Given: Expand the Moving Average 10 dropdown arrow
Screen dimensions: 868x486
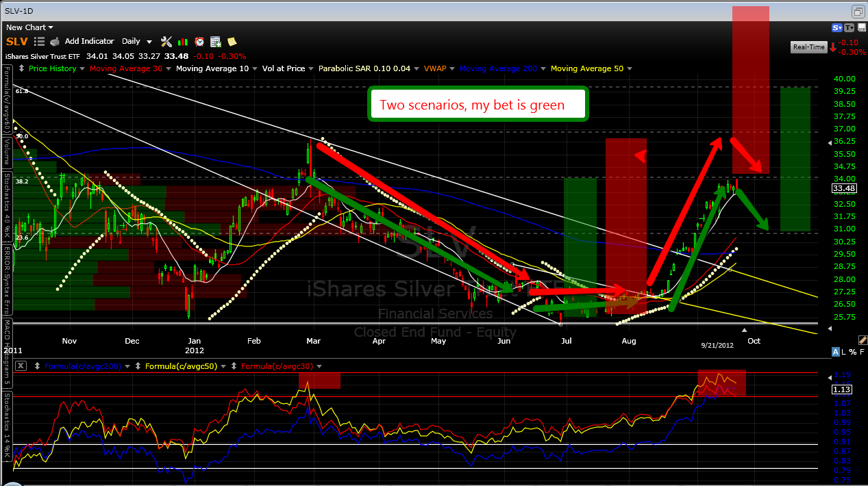Looking at the screenshot, I should [x=253, y=68].
